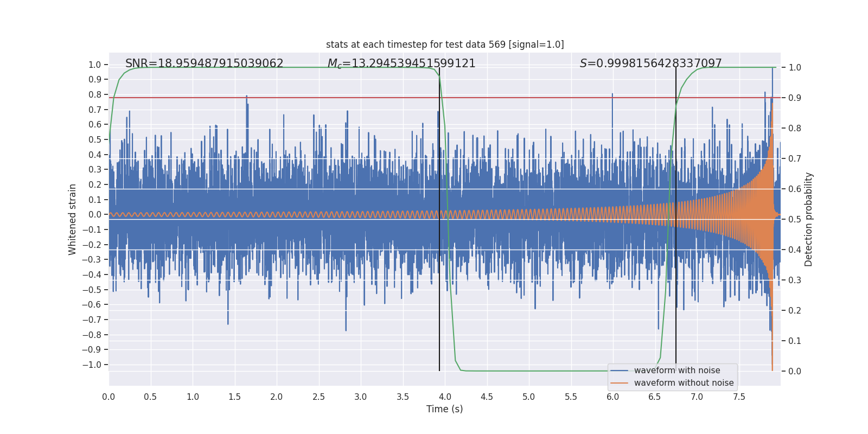The width and height of the screenshot is (868, 434).
Task: Click the SNR value annotation
Action: (204, 63)
